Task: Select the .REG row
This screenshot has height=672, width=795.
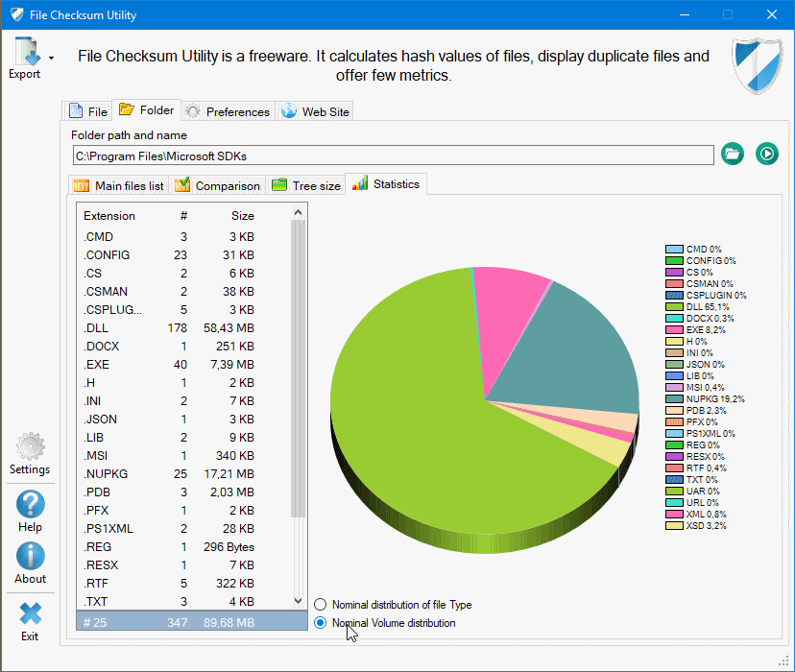Action: (x=184, y=547)
